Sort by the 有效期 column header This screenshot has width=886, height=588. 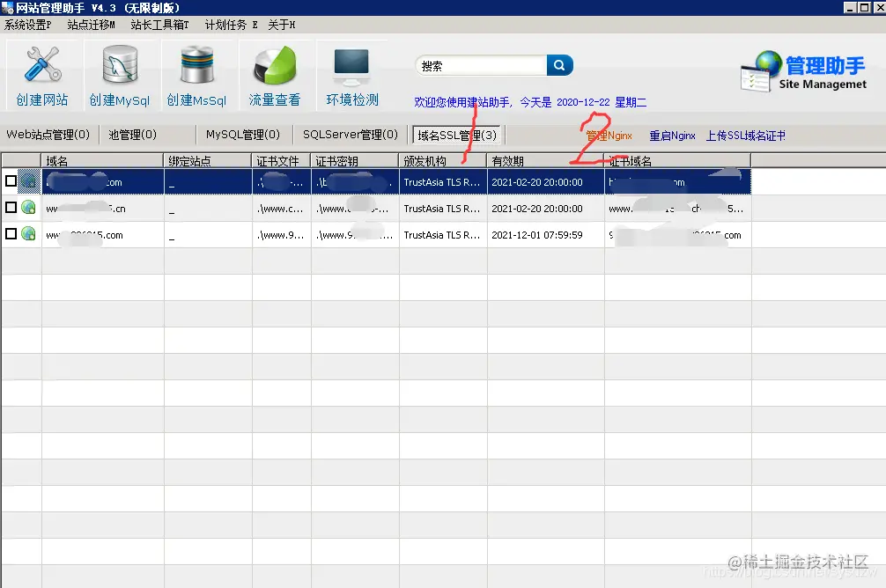click(x=545, y=160)
